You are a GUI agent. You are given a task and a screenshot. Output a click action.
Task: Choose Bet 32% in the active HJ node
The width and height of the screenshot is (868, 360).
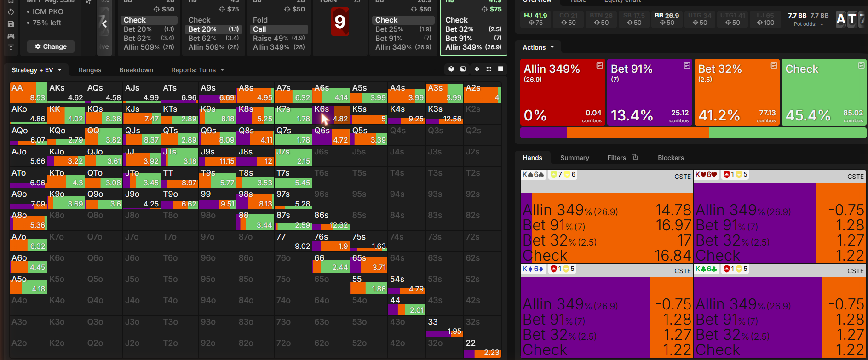(473, 29)
